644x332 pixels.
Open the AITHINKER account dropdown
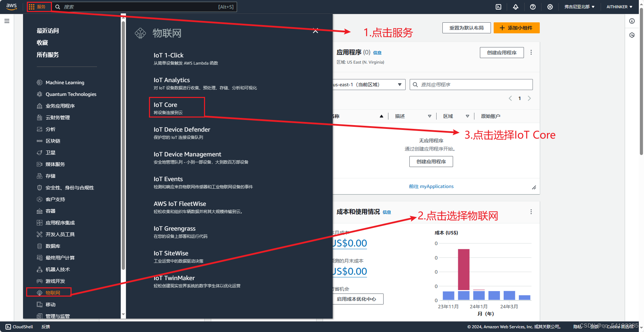619,7
